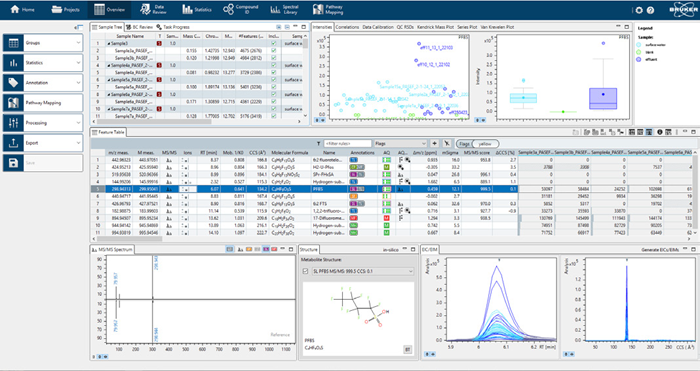
Task: Clear filters with crossed-funnel button
Action: click(x=446, y=144)
